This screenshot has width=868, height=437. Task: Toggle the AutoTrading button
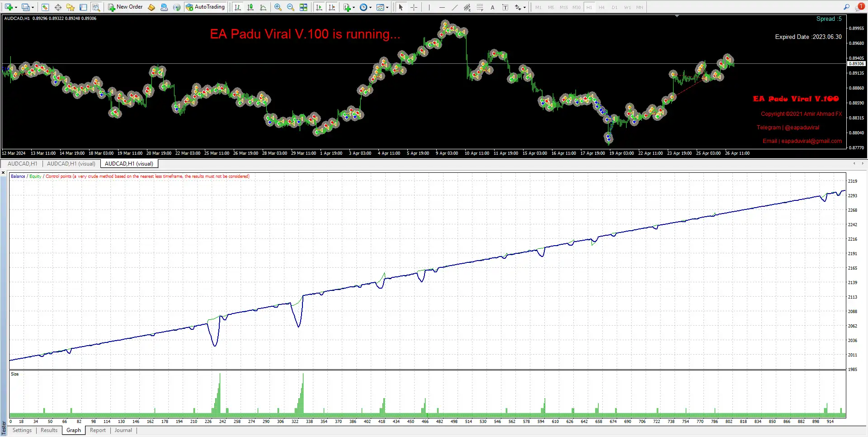coord(205,7)
